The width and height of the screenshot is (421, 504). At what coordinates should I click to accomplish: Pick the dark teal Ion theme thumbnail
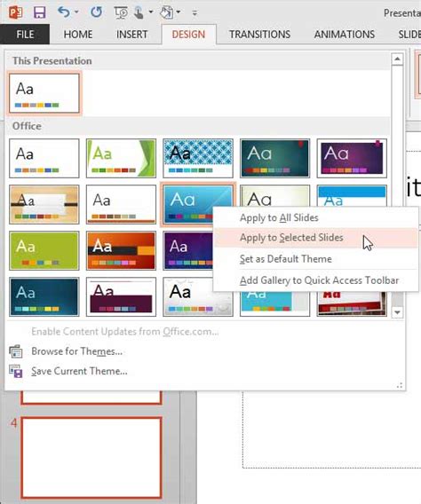coord(274,159)
